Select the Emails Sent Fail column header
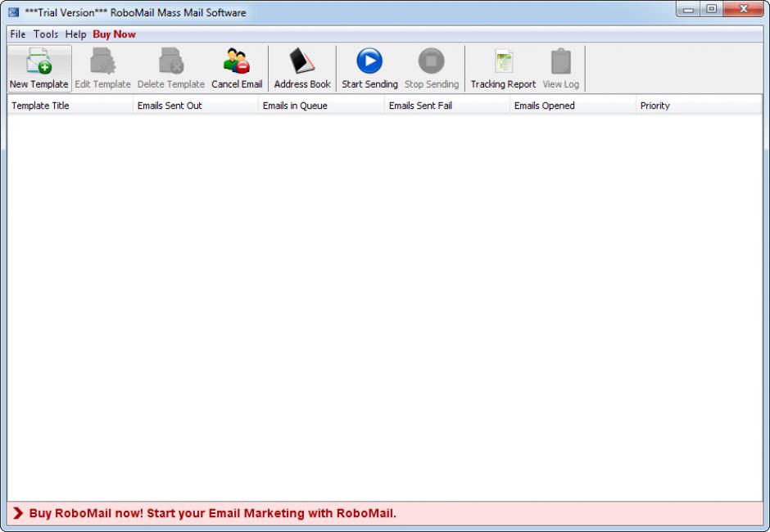This screenshot has height=532, width=770. click(420, 106)
